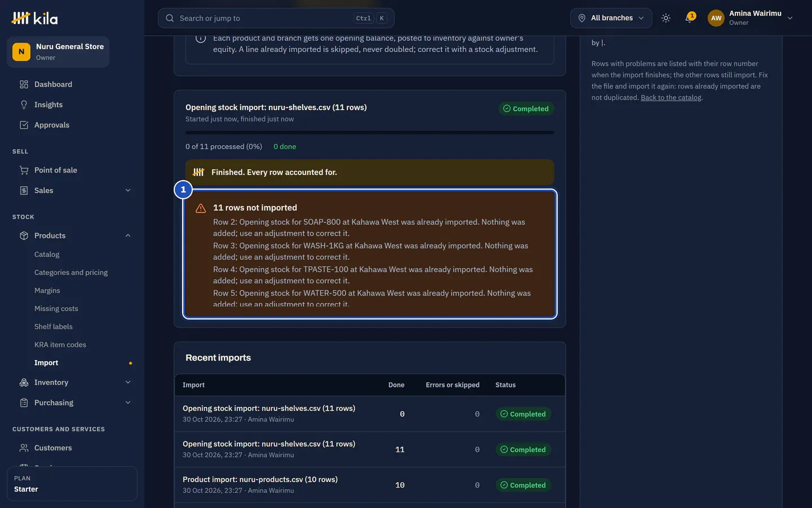812x508 pixels.
Task: Select Missing costs in sidebar
Action: point(56,309)
